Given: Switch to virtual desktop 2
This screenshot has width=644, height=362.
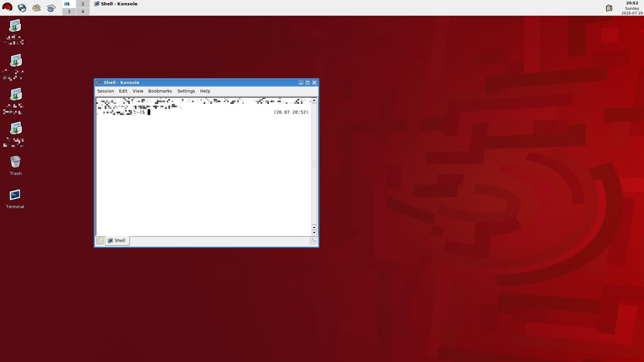Looking at the screenshot, I should point(83,4).
